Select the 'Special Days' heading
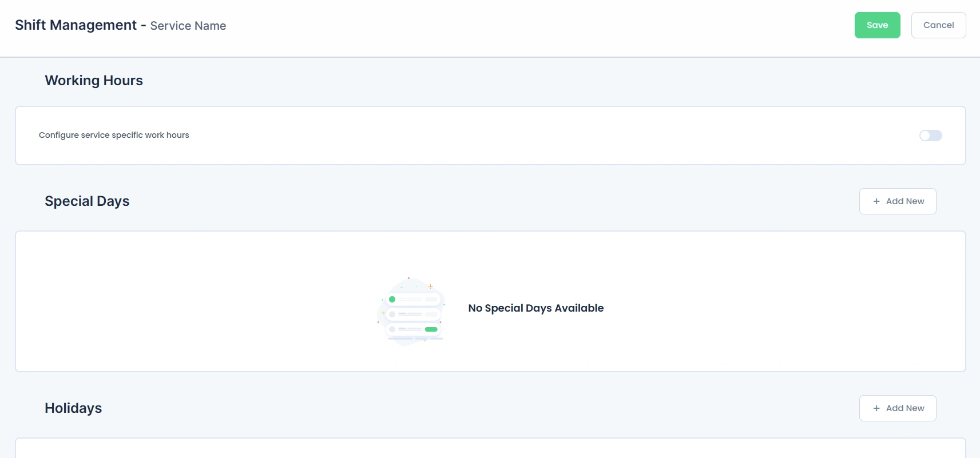 pos(87,201)
